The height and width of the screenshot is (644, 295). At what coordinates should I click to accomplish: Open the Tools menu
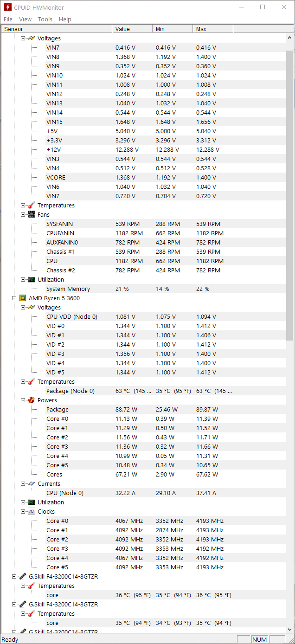coord(45,19)
